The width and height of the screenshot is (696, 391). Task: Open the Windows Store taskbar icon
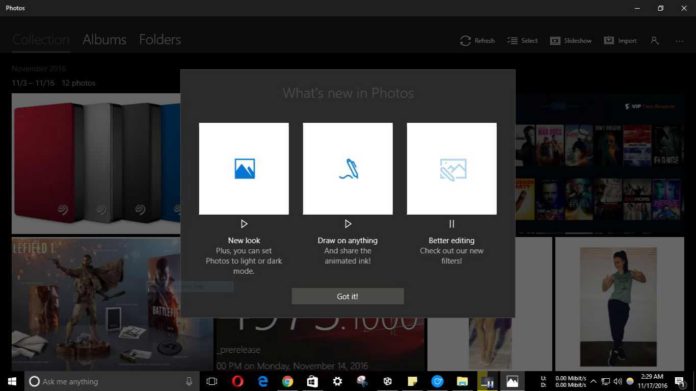pos(312,381)
